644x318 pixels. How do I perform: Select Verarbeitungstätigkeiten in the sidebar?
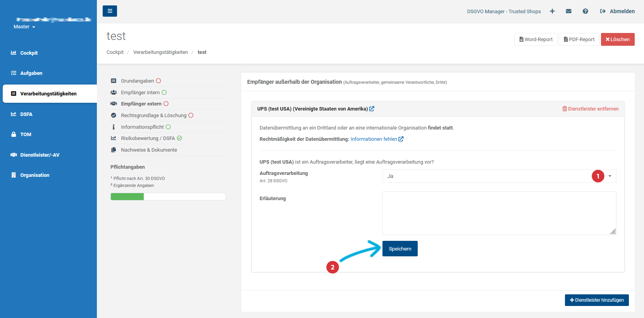[x=50, y=93]
